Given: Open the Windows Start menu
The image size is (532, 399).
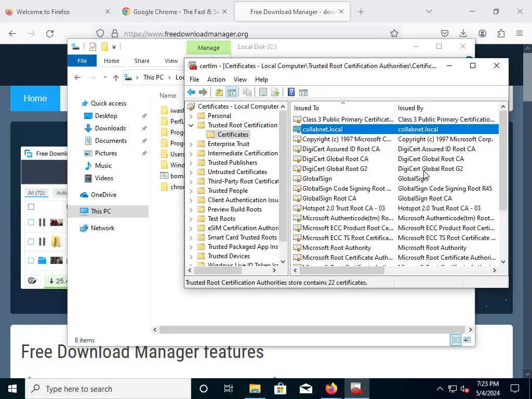Looking at the screenshot, I should click(x=12, y=389).
